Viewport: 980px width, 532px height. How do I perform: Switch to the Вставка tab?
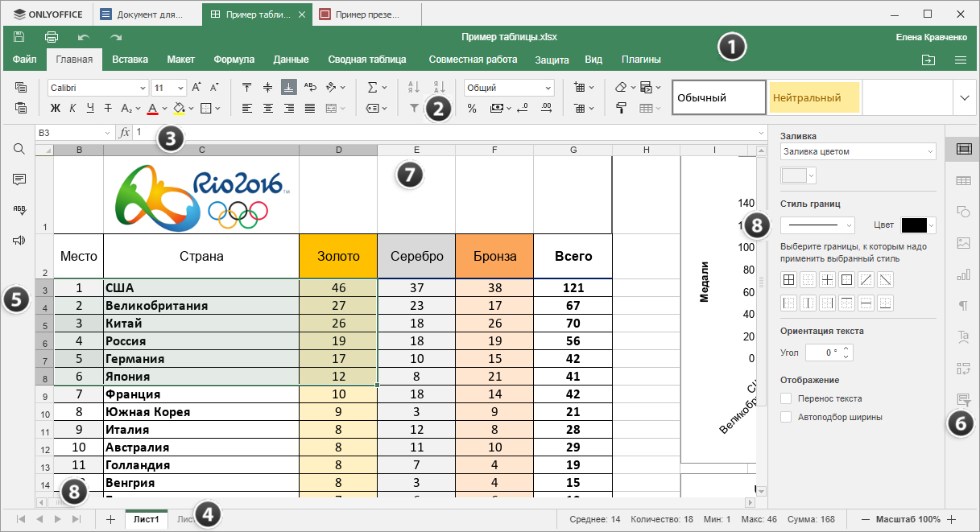pyautogui.click(x=130, y=59)
